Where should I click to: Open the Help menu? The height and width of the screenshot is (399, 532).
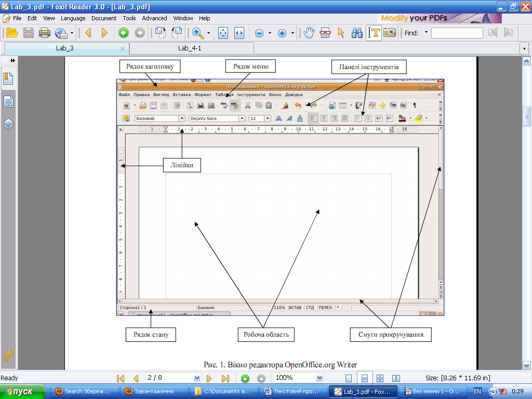(205, 18)
